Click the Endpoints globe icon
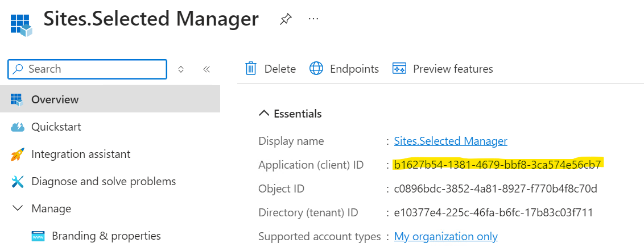The height and width of the screenshot is (247, 644). (316, 68)
